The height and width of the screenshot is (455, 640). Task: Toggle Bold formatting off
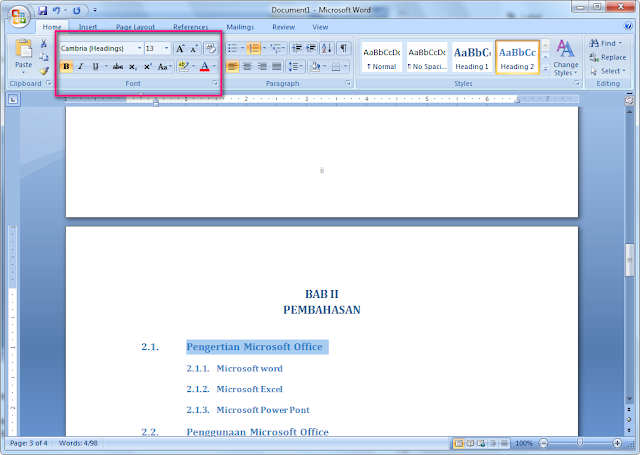click(66, 67)
